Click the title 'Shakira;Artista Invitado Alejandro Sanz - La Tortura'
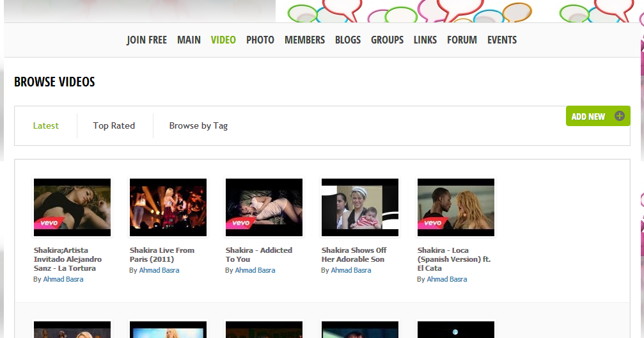 pos(68,259)
